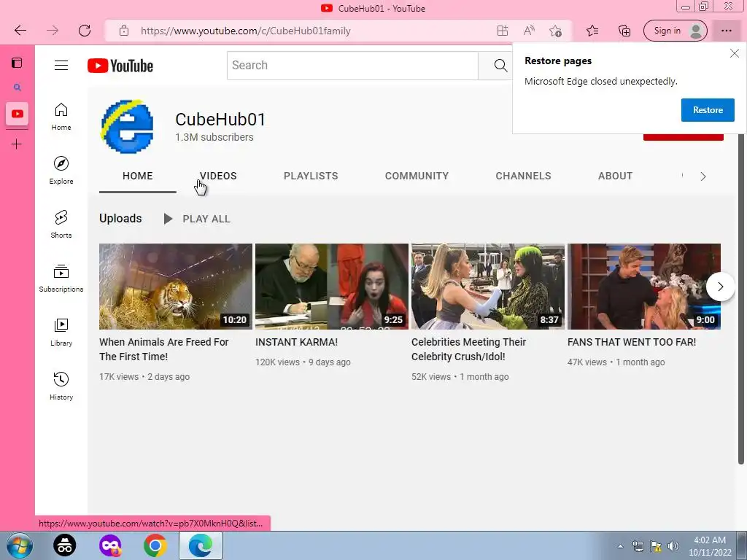Dismiss the Restore pages popup
The width and height of the screenshot is (747, 560).
pyautogui.click(x=734, y=53)
